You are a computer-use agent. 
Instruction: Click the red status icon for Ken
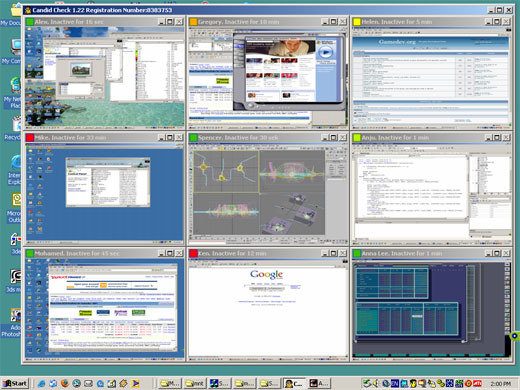[x=193, y=253]
